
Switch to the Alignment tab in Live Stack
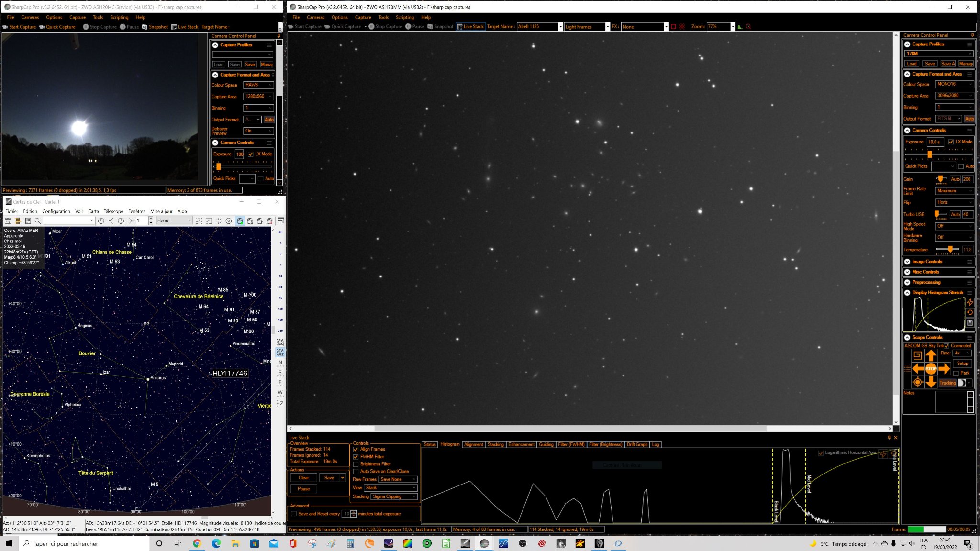click(x=473, y=444)
